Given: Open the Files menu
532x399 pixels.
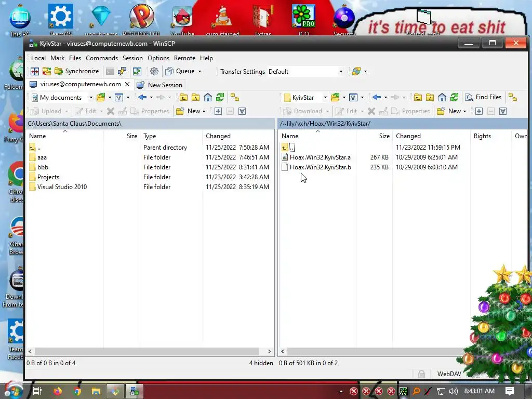Looking at the screenshot, I should [x=75, y=58].
